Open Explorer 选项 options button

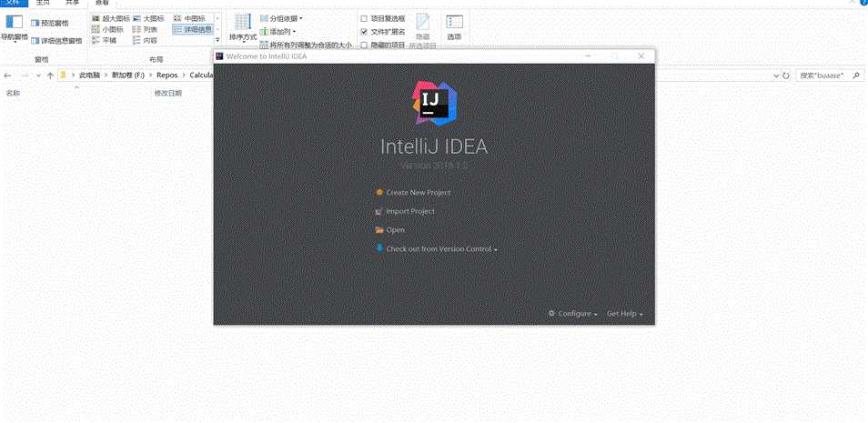pos(455,27)
